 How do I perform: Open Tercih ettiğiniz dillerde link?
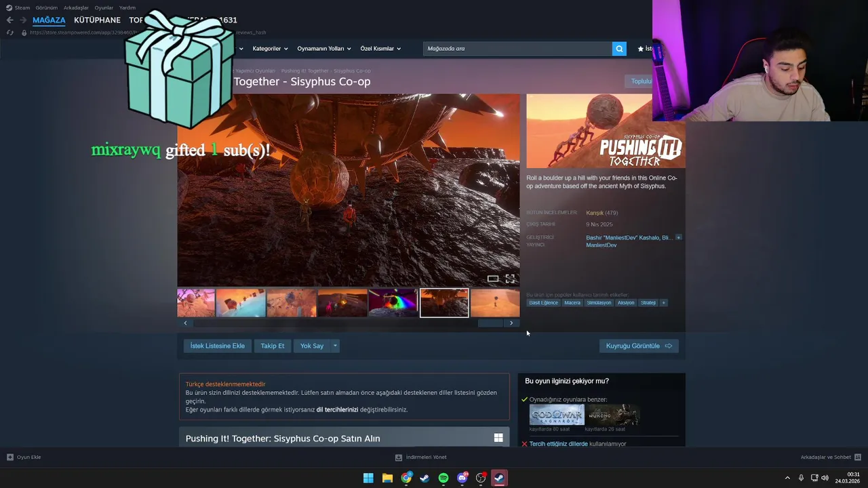[x=558, y=444]
